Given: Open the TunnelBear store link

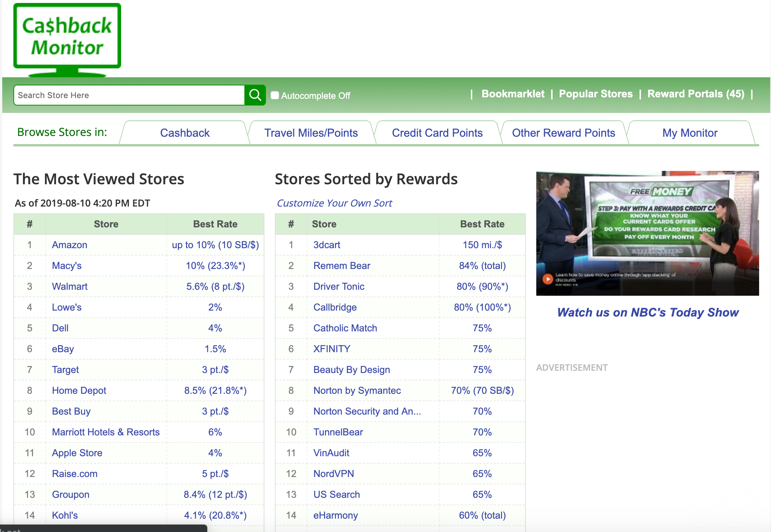Looking at the screenshot, I should [x=338, y=432].
